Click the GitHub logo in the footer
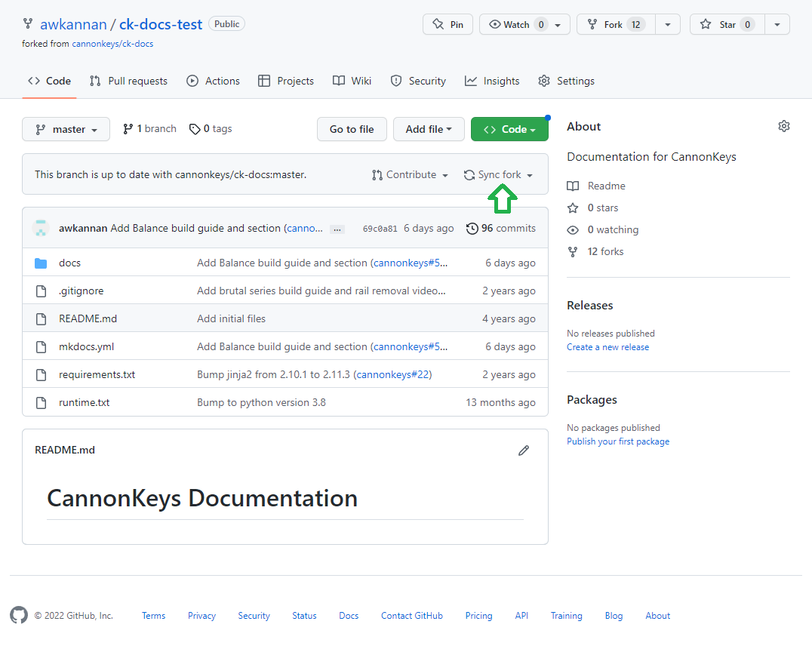The width and height of the screenshot is (812, 652). point(19,615)
